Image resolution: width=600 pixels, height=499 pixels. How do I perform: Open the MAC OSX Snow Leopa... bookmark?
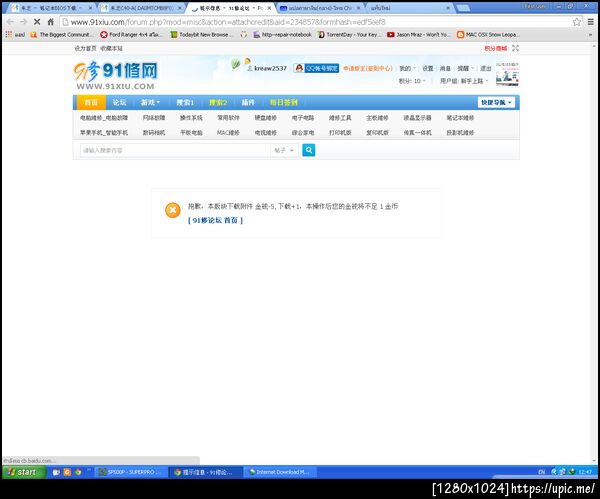487,34
